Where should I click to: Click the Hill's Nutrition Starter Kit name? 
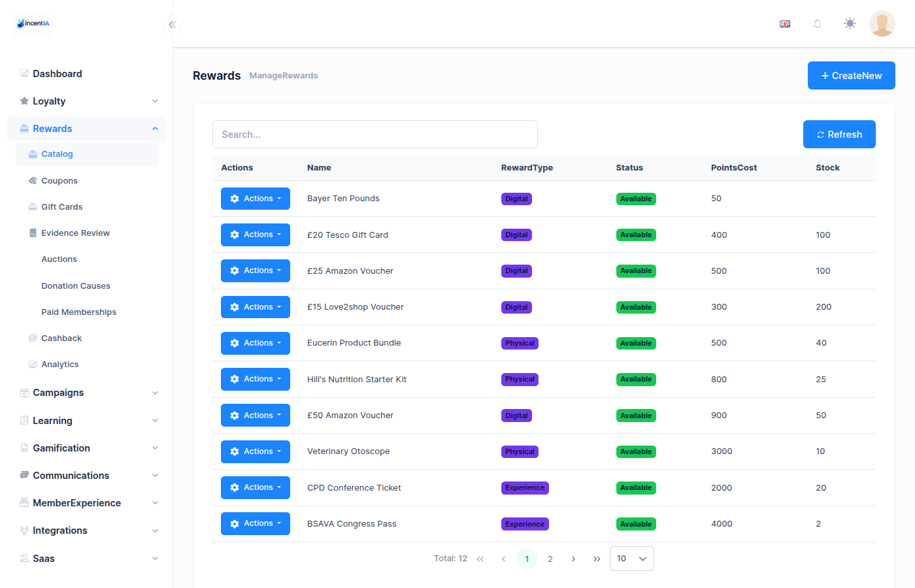357,380
